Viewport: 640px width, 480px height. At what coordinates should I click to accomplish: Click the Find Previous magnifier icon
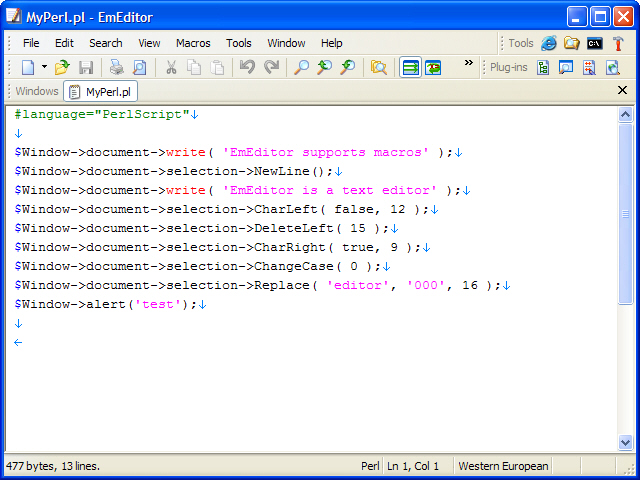[324, 67]
